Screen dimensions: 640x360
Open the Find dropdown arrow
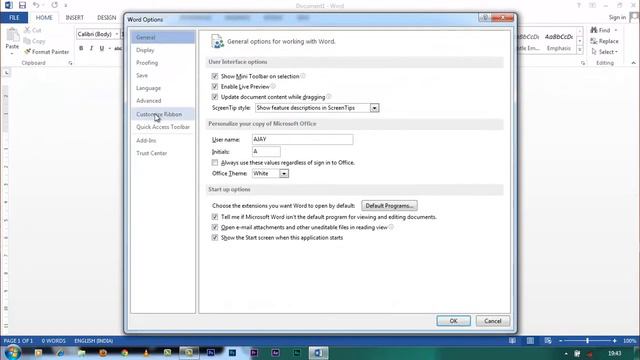(616, 30)
